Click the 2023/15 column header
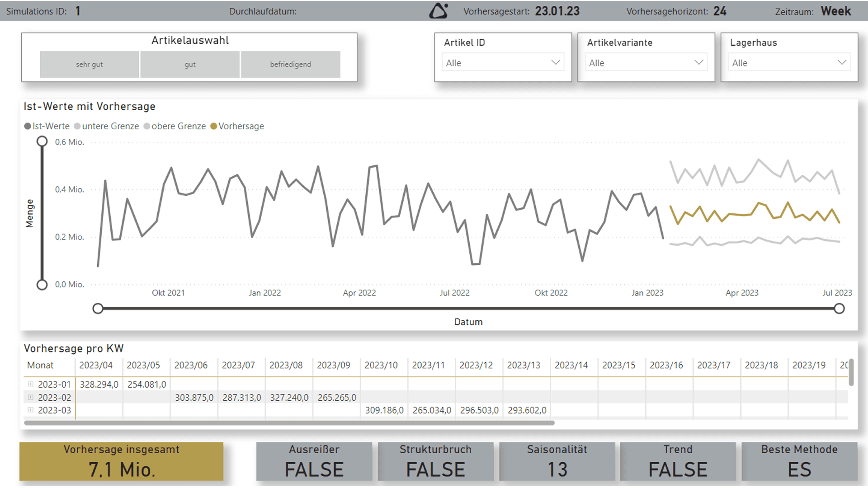Screen dimensions: 868x488 [x=619, y=365]
